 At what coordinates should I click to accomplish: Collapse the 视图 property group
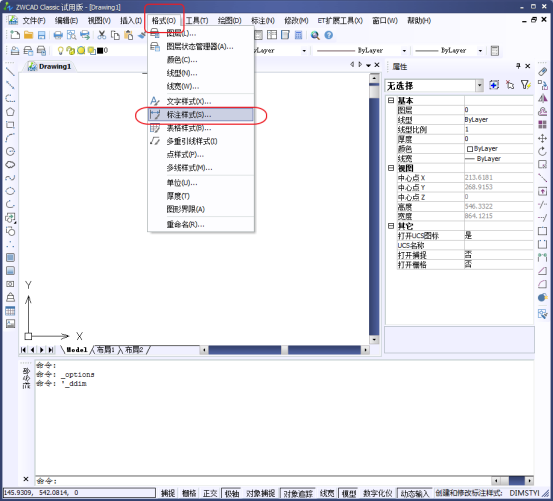click(391, 168)
